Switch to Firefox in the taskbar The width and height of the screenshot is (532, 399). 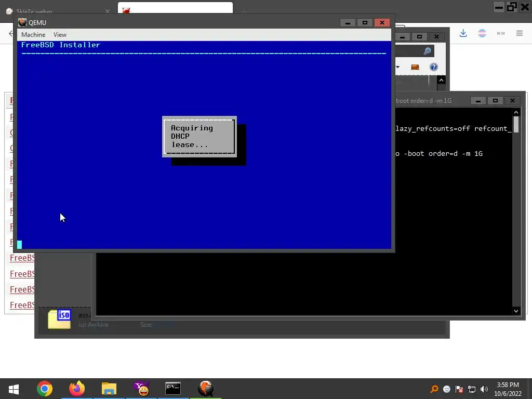[x=77, y=389]
